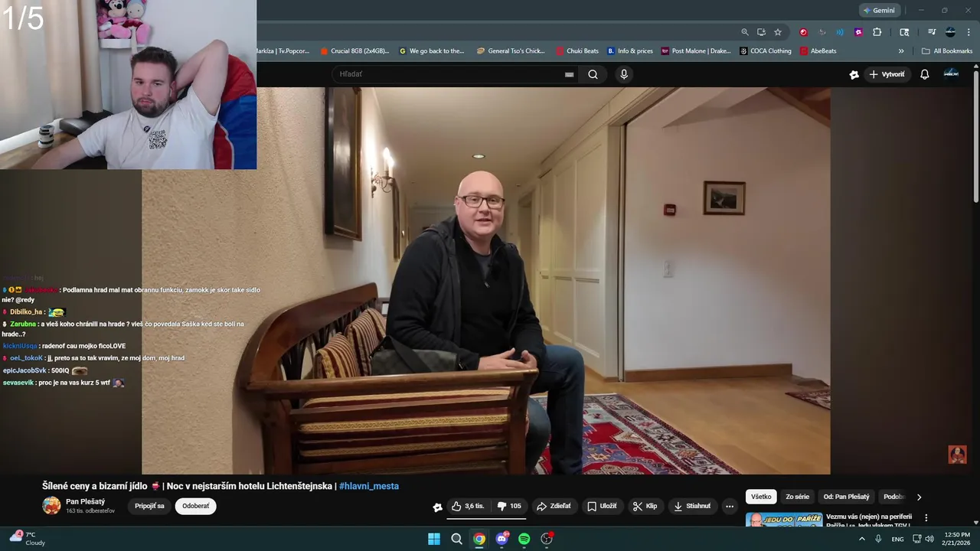
Task: Click Zdieľať to share the video
Action: pos(554,506)
